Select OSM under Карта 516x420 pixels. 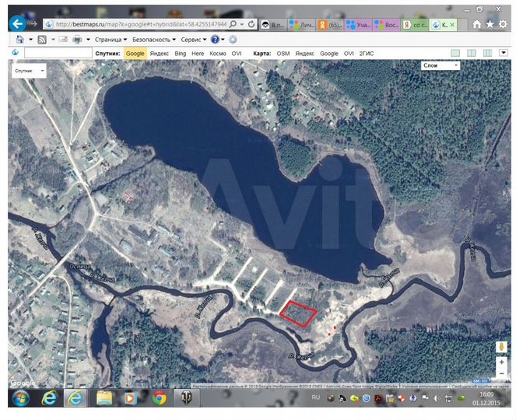click(283, 54)
